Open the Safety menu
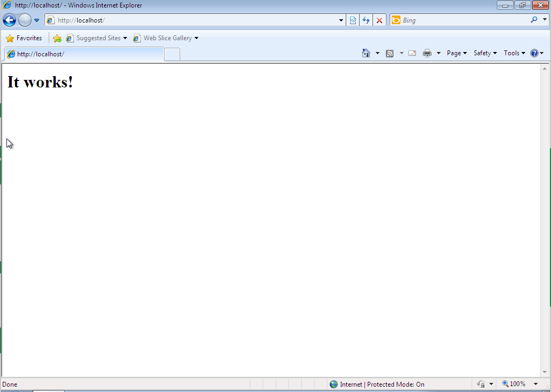Screen dimensions: 551x392 click(485, 53)
